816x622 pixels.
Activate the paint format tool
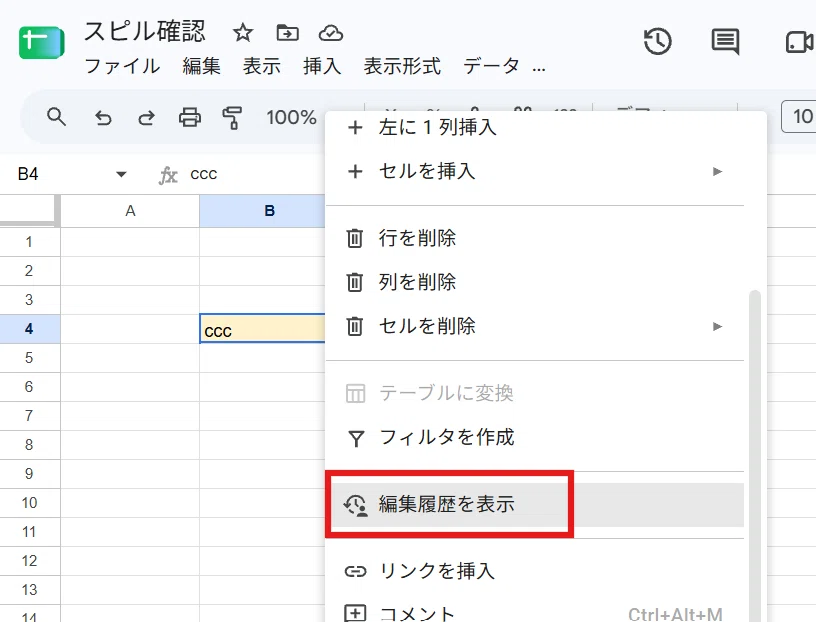[x=232, y=118]
